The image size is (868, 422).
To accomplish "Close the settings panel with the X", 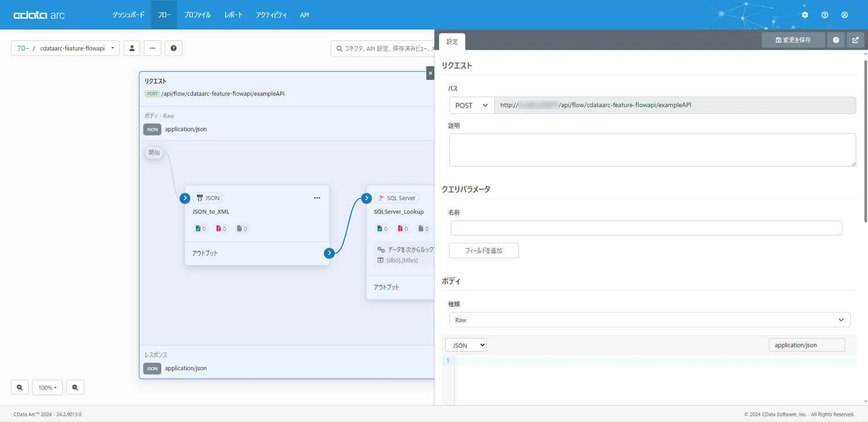I will coord(430,73).
